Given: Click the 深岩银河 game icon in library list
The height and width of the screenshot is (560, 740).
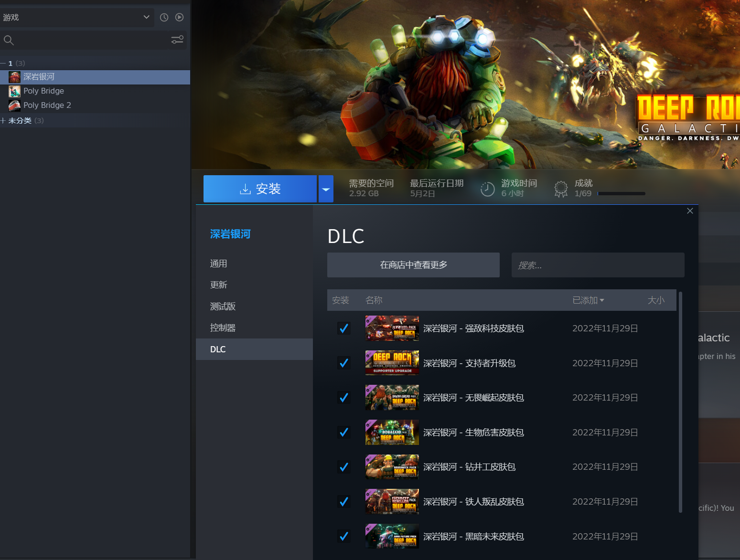Looking at the screenshot, I should coord(14,77).
